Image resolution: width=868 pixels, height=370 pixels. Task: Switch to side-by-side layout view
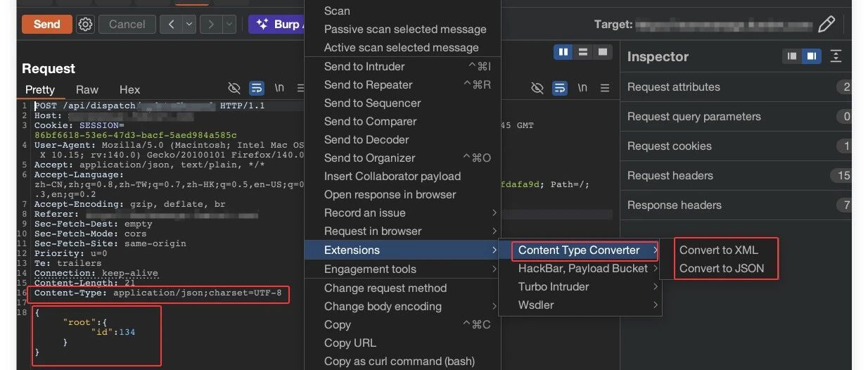click(563, 52)
